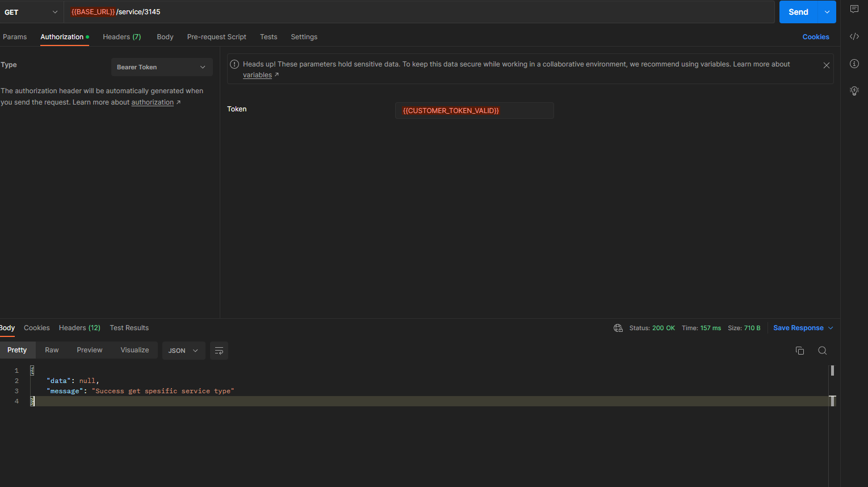Open the variables learn more link
This screenshot has height=487, width=868.
257,74
